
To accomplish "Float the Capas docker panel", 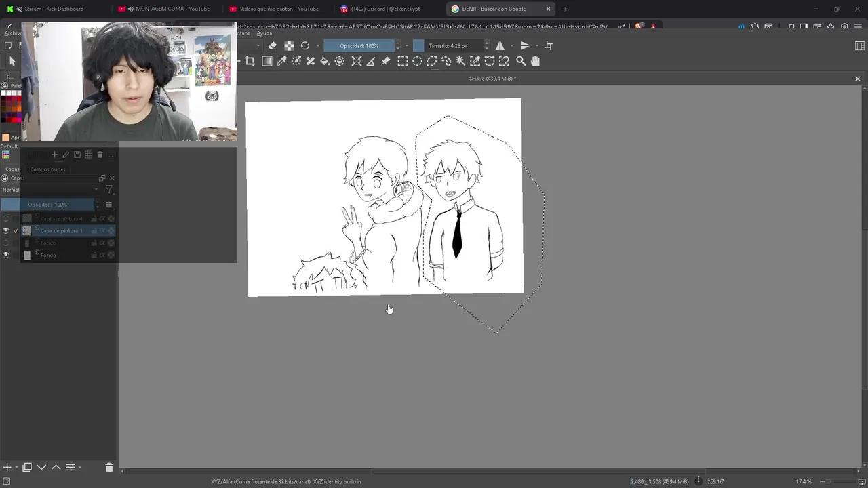I will (x=102, y=178).
